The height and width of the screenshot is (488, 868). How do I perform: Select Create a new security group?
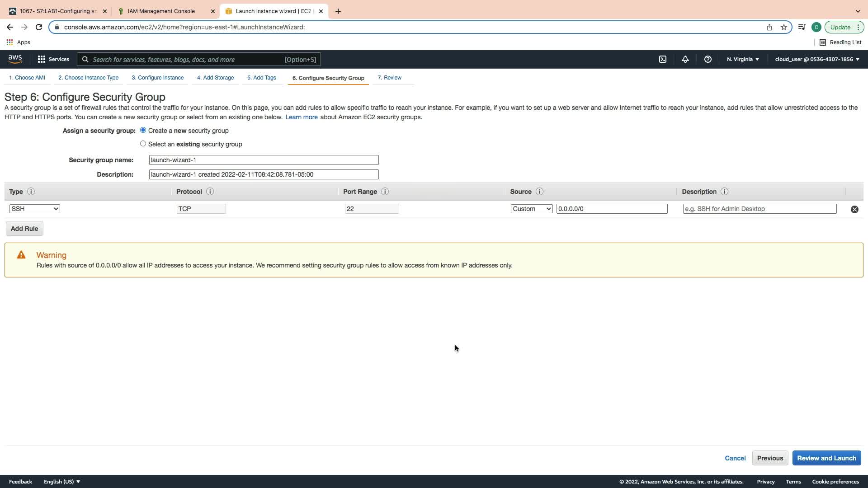click(x=143, y=130)
